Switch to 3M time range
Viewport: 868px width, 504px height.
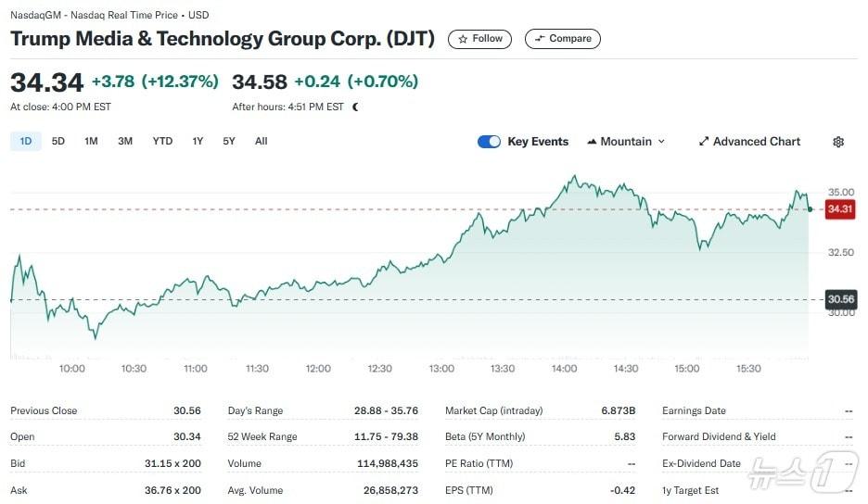coord(125,142)
